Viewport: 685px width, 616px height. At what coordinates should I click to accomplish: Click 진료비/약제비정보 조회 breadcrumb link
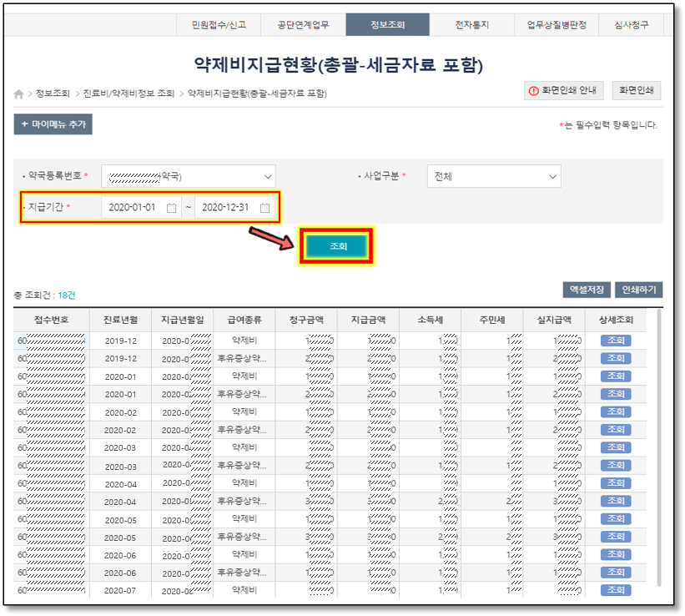pyautogui.click(x=128, y=94)
